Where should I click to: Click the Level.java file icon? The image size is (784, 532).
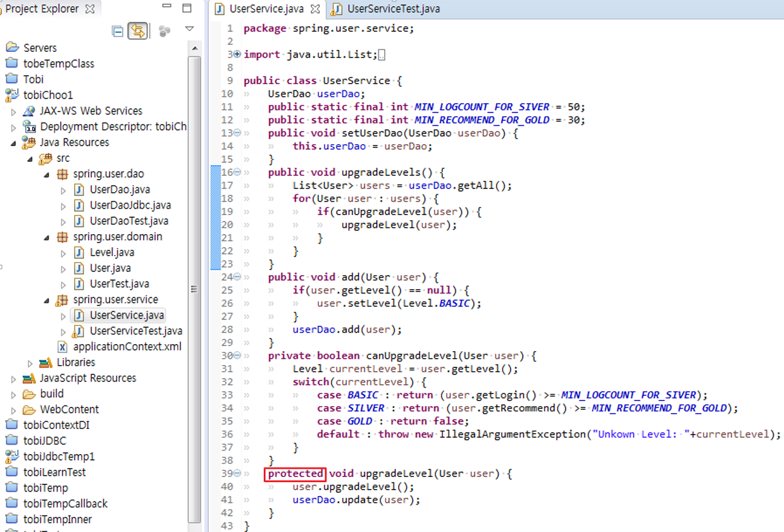(79, 252)
